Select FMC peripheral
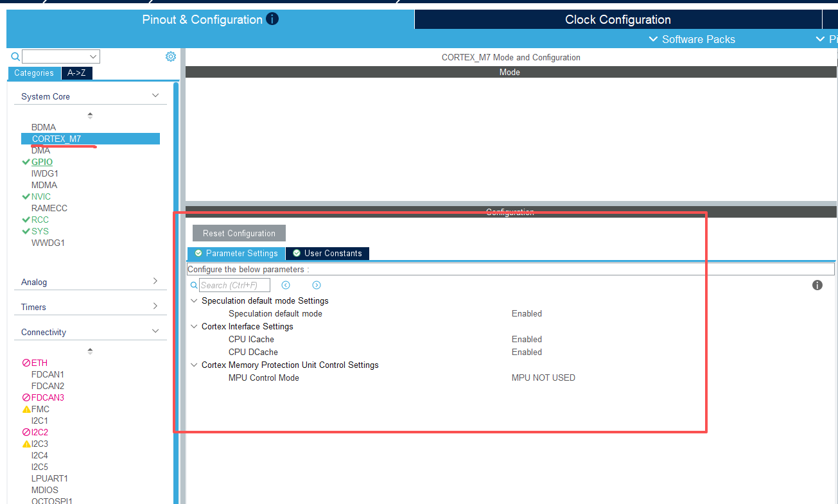This screenshot has width=838, height=504. pos(40,409)
